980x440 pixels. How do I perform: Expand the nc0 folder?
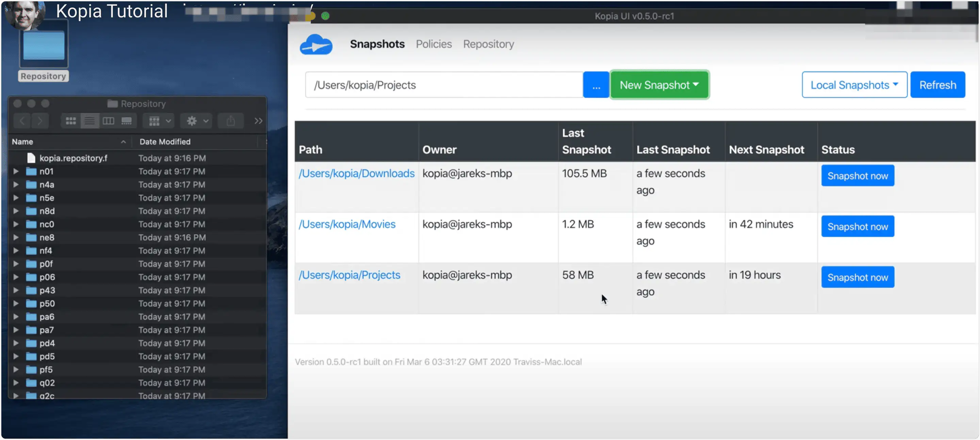[16, 224]
